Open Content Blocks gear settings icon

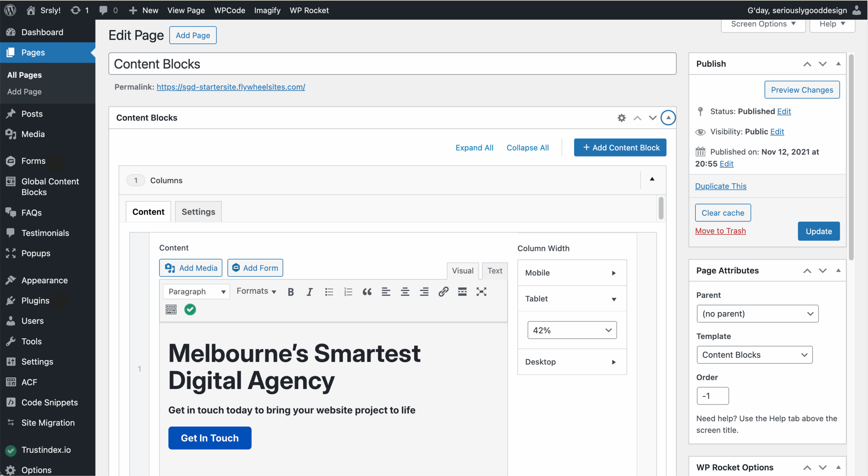pyautogui.click(x=622, y=118)
